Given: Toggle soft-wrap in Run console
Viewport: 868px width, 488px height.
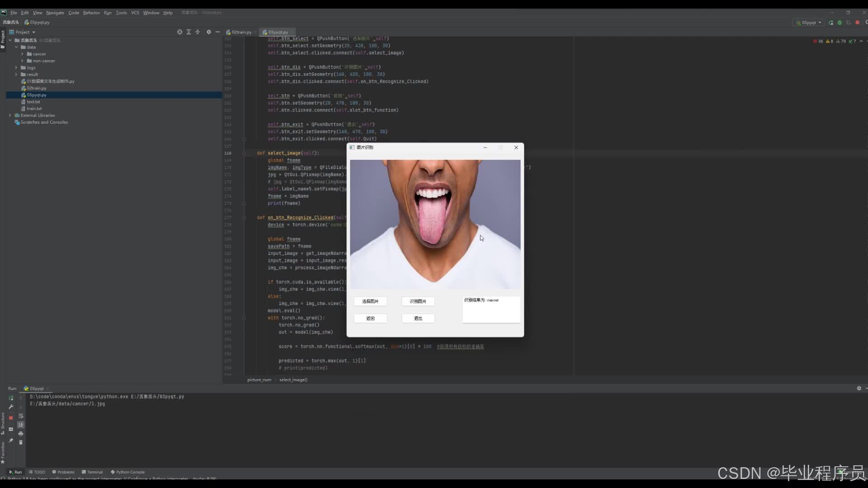Looking at the screenshot, I should coord(21,416).
